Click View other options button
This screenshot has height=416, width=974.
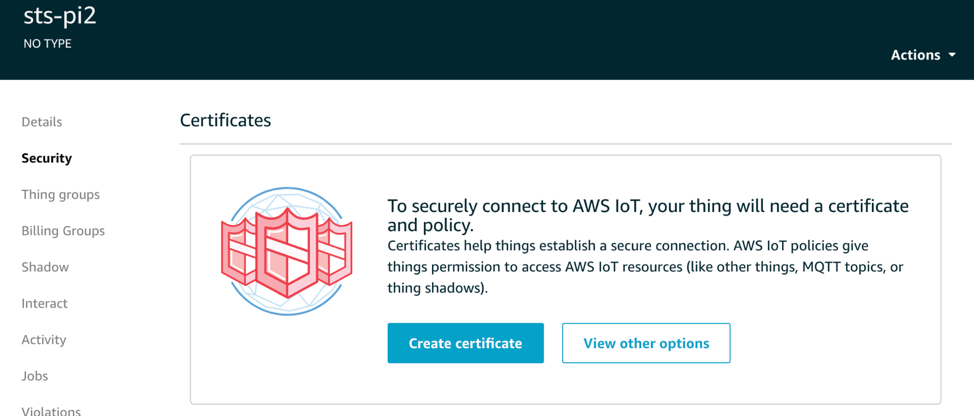[x=646, y=343]
